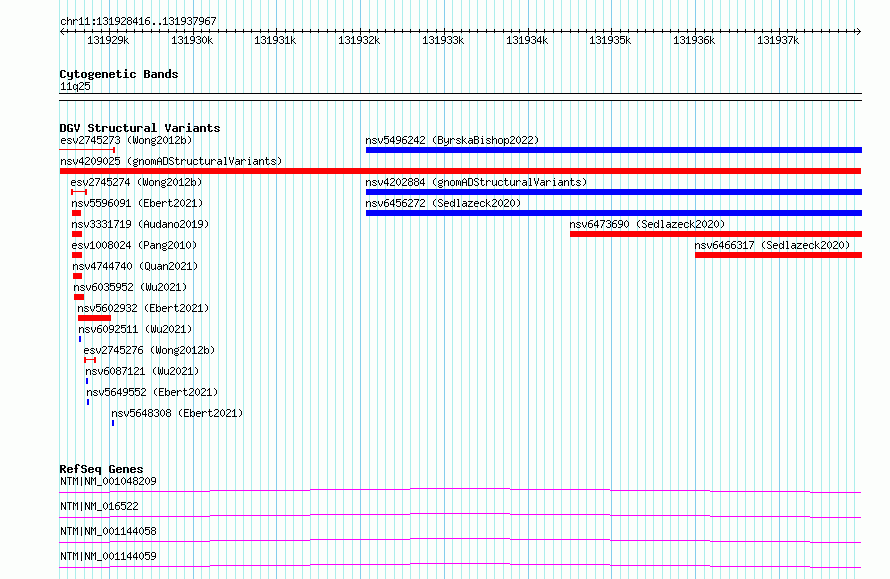Open the nsv4209025 (gnomADStructuralVariants) label
Viewport: 890px width, 579px height.
coord(171,161)
